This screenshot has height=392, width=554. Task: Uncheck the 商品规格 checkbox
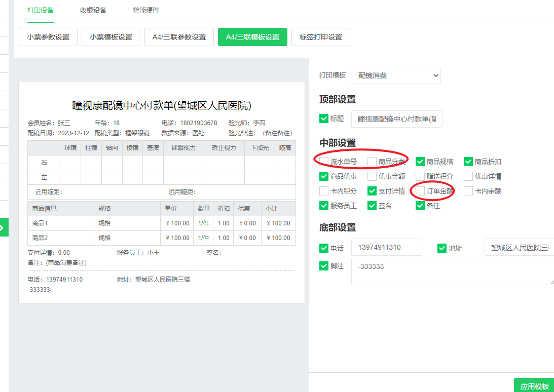point(420,162)
